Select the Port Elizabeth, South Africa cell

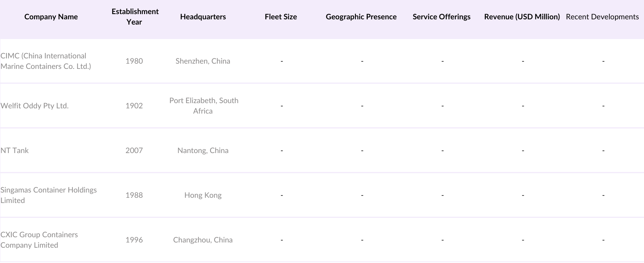click(x=204, y=106)
